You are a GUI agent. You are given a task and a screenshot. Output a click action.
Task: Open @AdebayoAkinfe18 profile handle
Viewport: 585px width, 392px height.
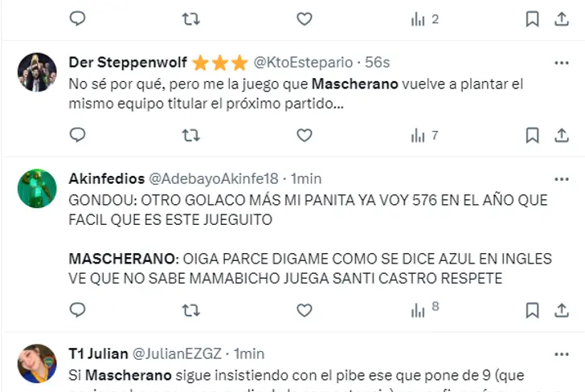pyautogui.click(x=214, y=178)
